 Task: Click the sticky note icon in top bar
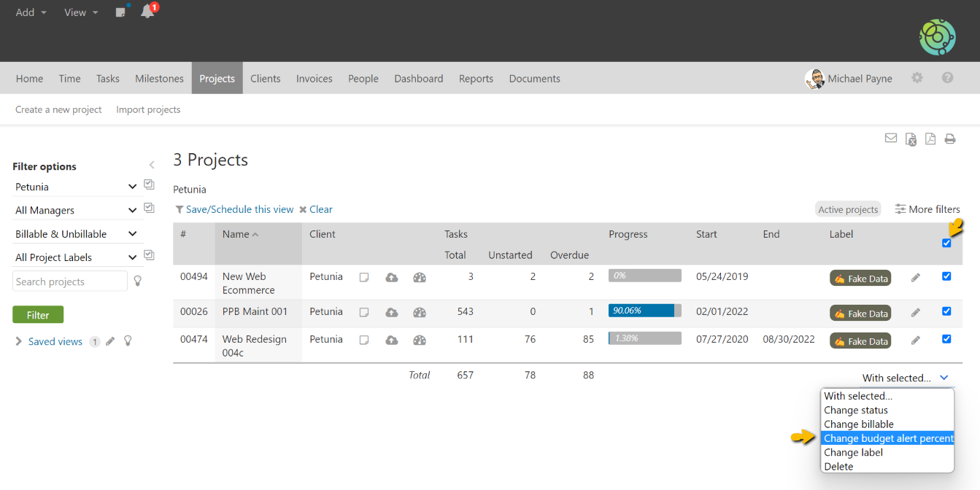[x=120, y=12]
